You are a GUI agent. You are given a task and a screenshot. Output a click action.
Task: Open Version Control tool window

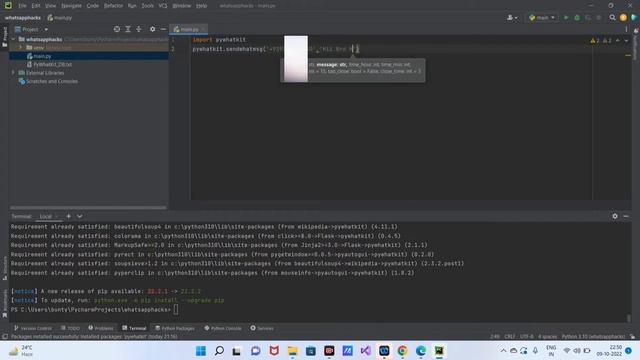(x=33, y=328)
